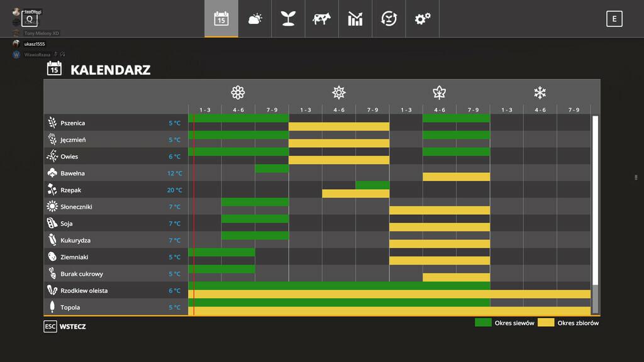Open the economy exchange tab
This screenshot has height=362, width=644.
[389, 19]
